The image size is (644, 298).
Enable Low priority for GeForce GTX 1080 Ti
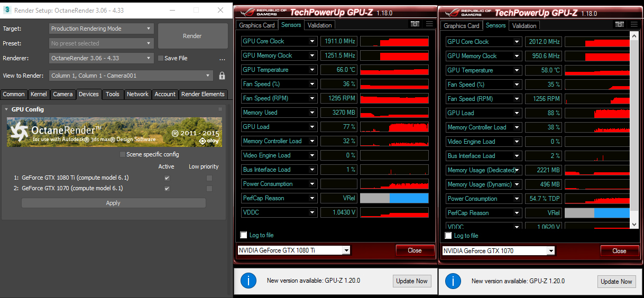[209, 178]
